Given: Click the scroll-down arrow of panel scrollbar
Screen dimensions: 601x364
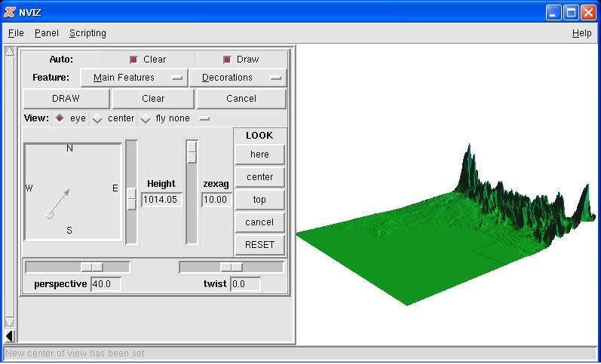Looking at the screenshot, I should click(10, 323).
